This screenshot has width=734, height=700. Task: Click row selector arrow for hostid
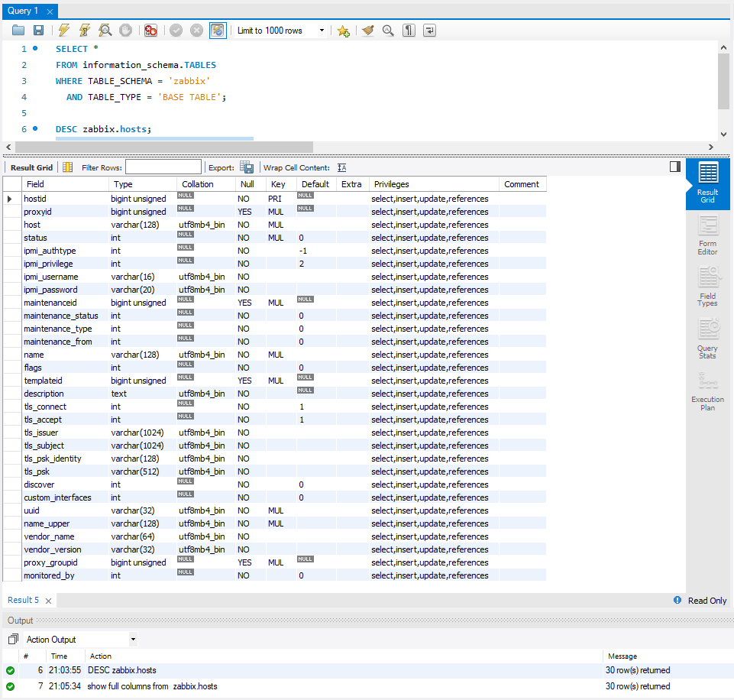[x=9, y=199]
